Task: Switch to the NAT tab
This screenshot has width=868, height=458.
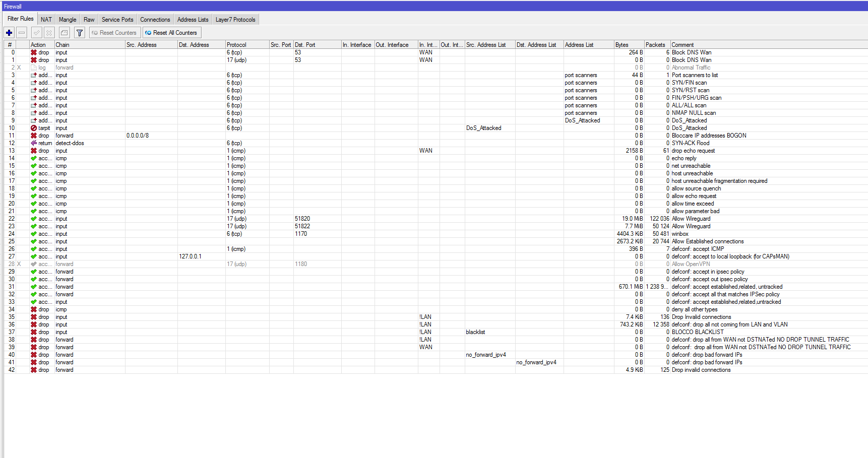Action: (x=46, y=20)
